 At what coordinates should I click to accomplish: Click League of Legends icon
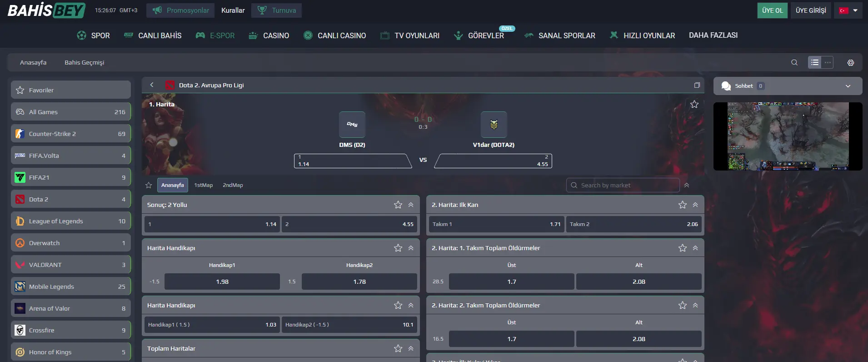coord(20,221)
